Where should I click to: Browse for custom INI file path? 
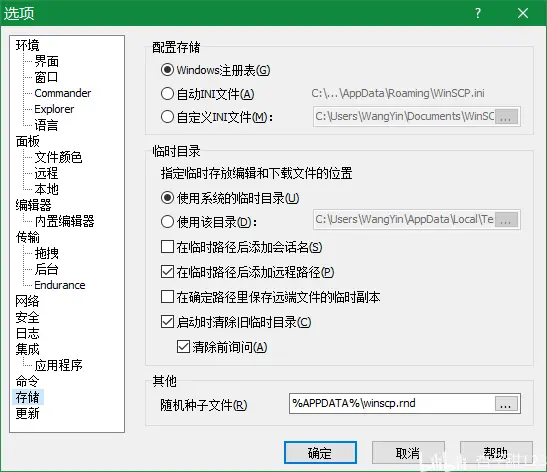click(506, 117)
